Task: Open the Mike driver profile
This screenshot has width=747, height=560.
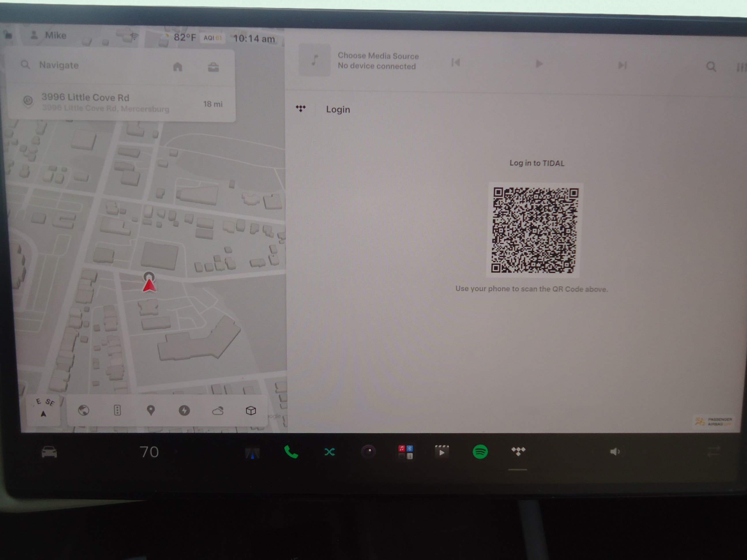Action: (48, 35)
